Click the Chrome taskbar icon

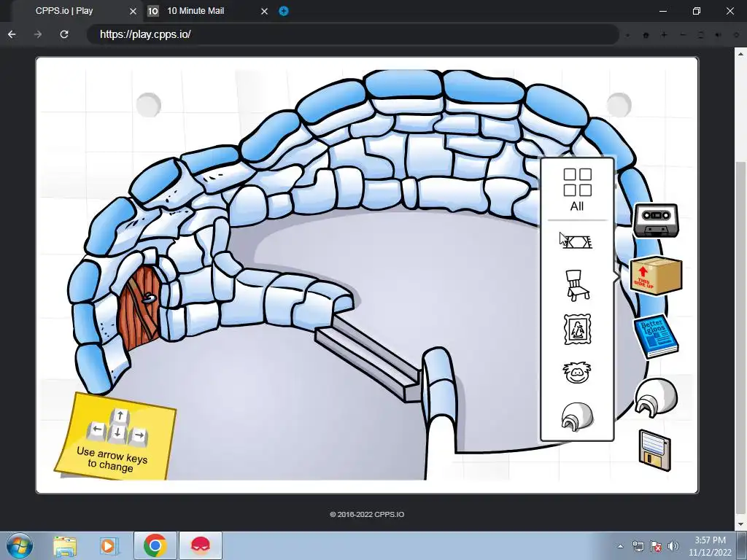tap(155, 545)
